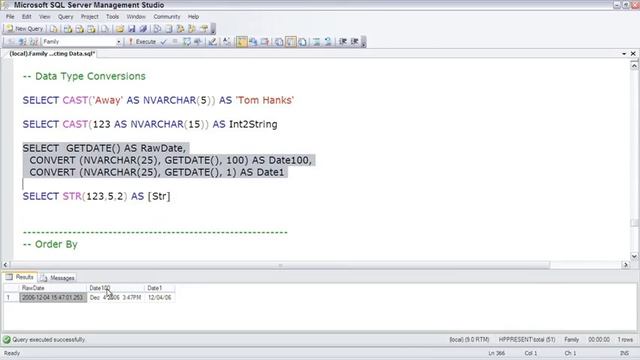
Task: Click the Save All icon
Action: [x=143, y=29]
